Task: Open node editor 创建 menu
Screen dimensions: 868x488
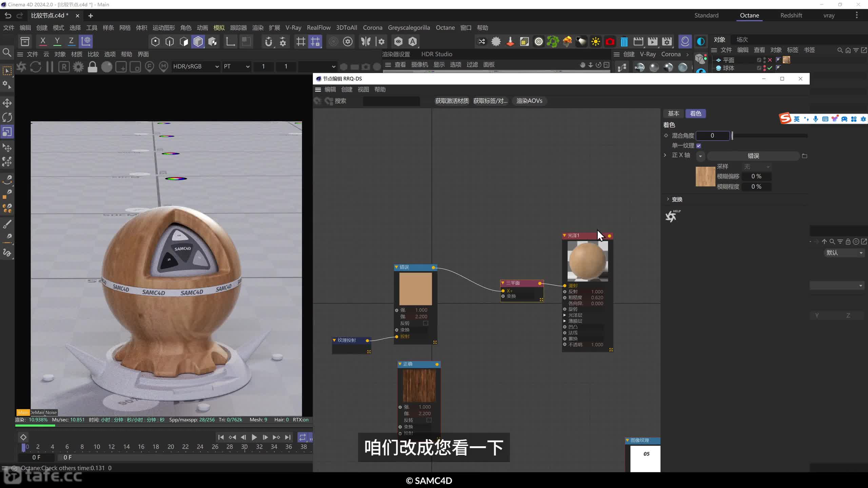Action: tap(347, 89)
